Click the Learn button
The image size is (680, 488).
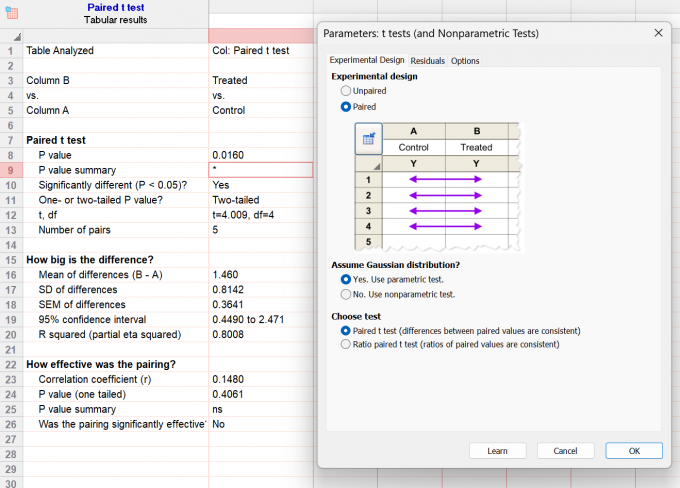[x=497, y=451]
